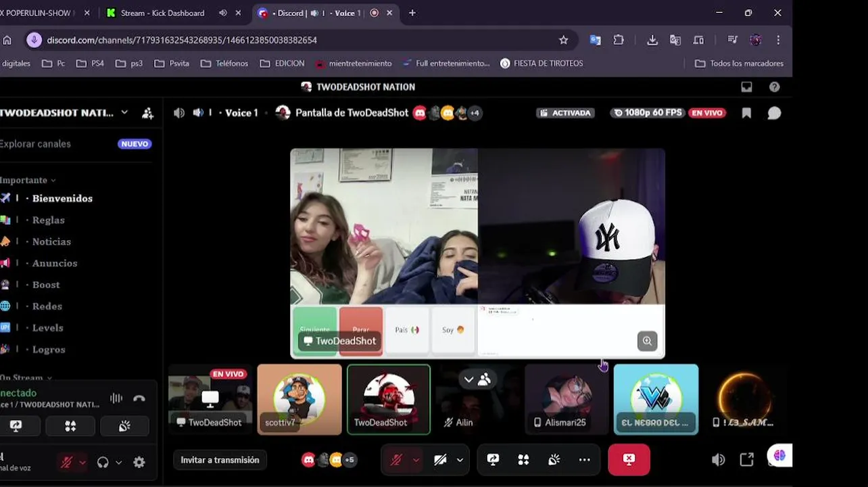The image size is (868, 487).
Task: Open 1080p 60 FPS stream quality
Action: 648,113
